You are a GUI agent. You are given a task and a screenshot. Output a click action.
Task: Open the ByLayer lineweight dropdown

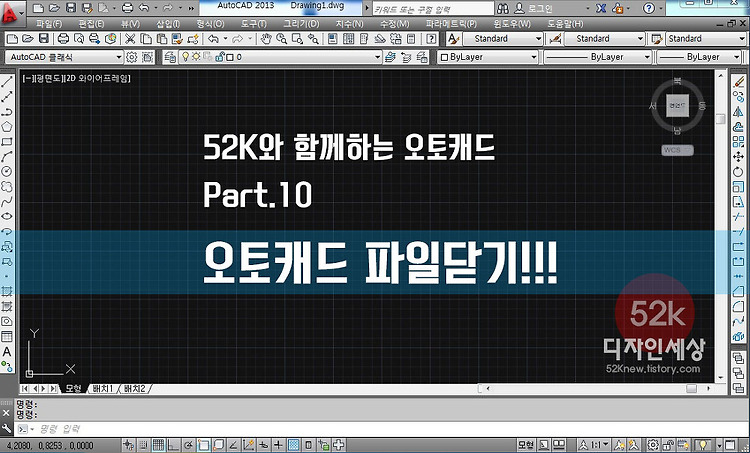699,57
